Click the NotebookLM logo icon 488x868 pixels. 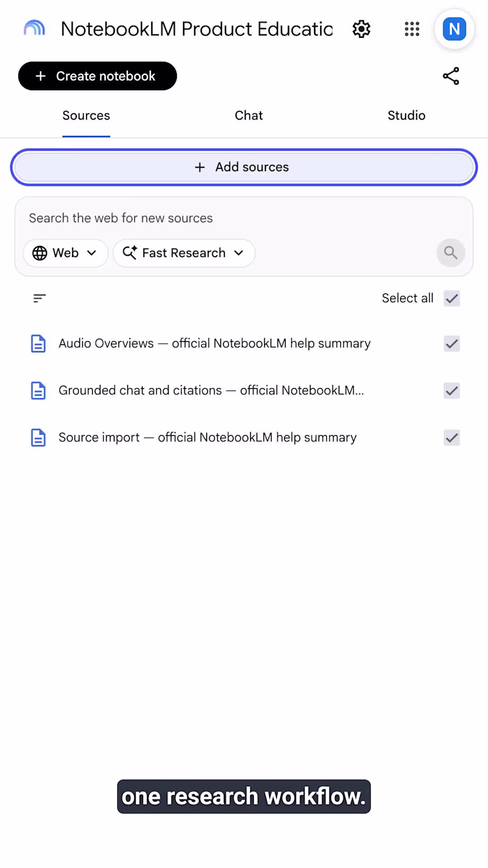34,28
